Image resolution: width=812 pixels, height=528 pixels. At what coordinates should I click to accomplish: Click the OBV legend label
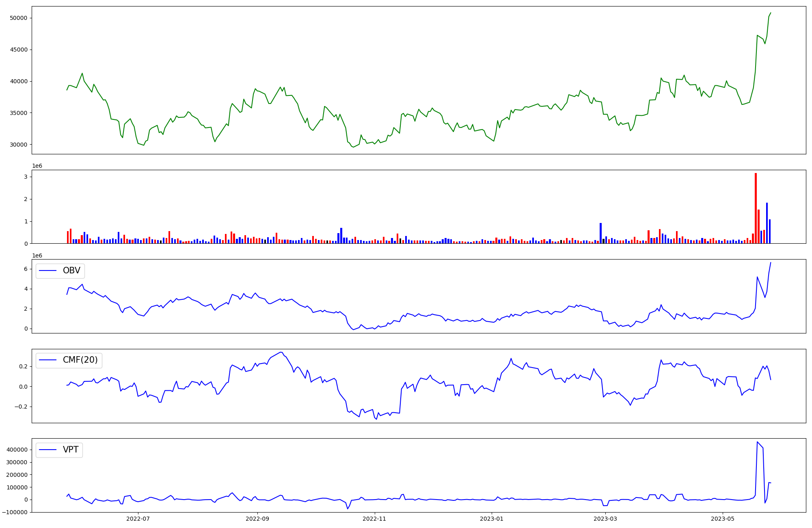[71, 270]
